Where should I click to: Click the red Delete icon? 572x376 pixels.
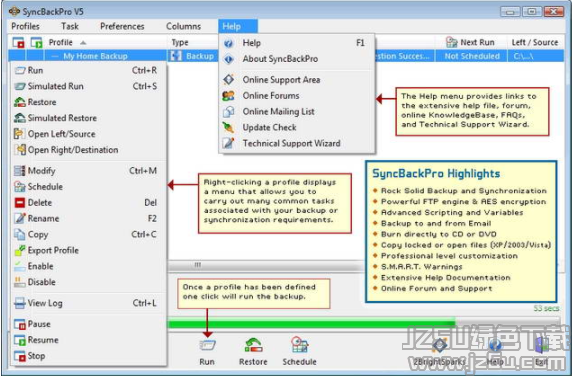coord(20,203)
